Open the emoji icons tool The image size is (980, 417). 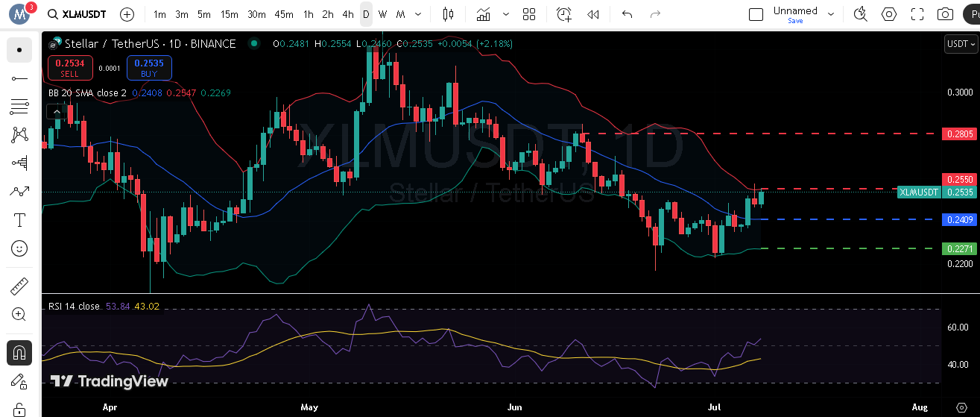pos(19,248)
